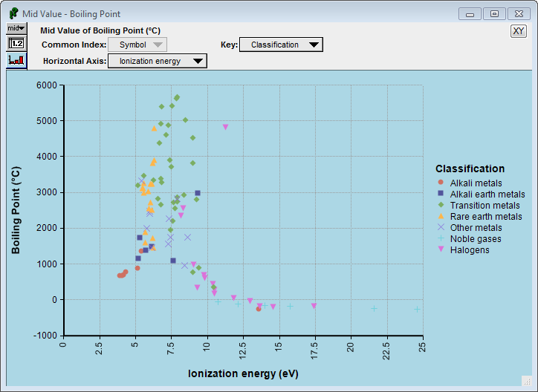
Task: Open the Horizontal Axis Ionization energy dropdown
Action: pyautogui.click(x=158, y=61)
